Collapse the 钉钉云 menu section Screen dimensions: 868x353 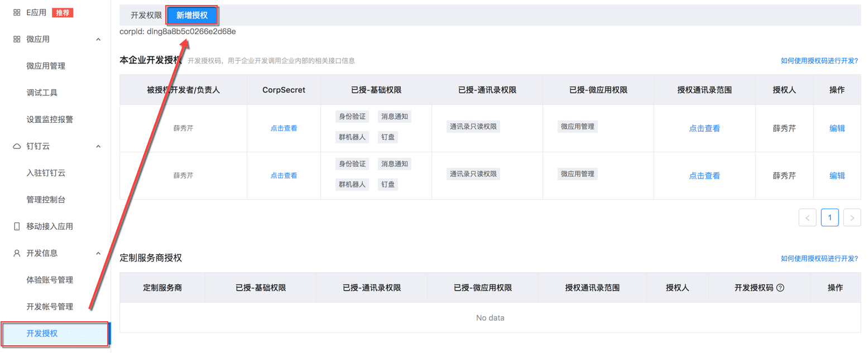(x=98, y=146)
